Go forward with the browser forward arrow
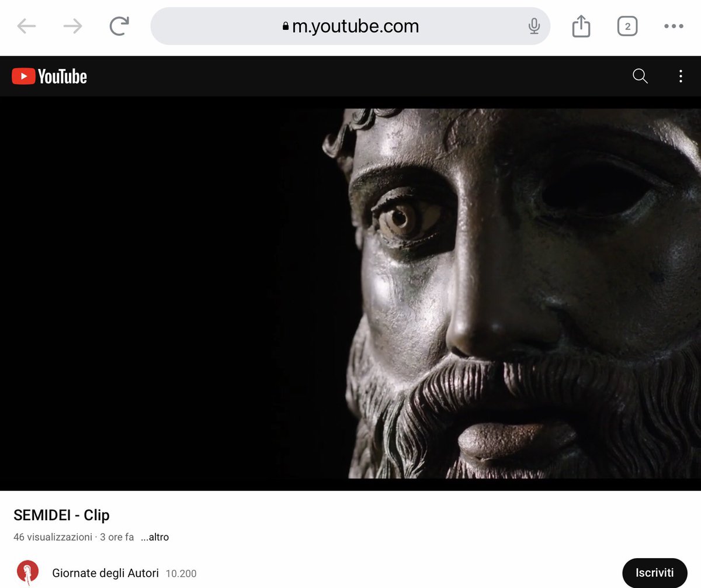Viewport: 701px width, 588px height. pos(72,26)
